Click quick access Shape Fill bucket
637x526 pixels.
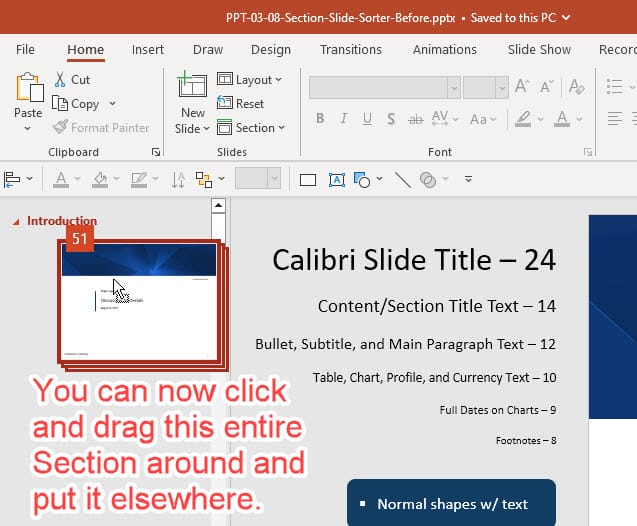100,179
